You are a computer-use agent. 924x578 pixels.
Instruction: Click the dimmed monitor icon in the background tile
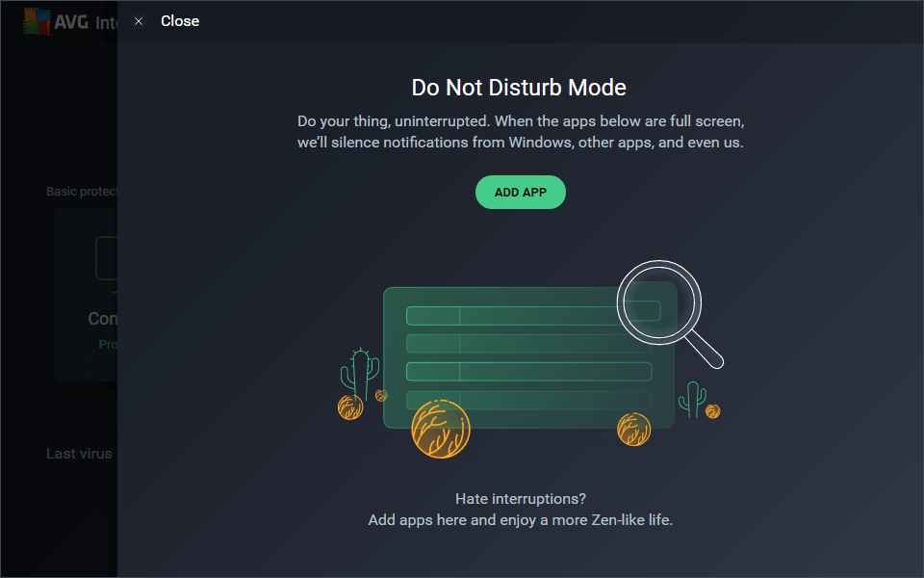coord(106,260)
